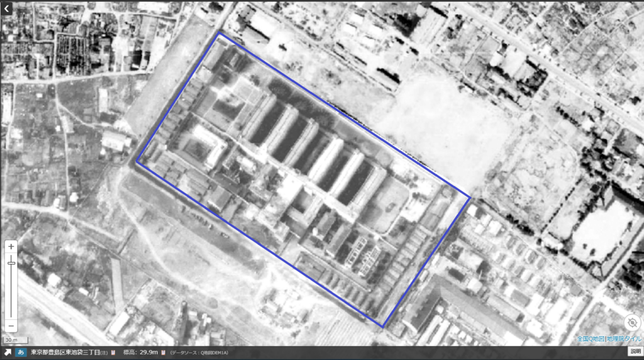Toggle the current-location tracking icon
Viewport: 644px width, 360px height.
pyautogui.click(x=631, y=322)
